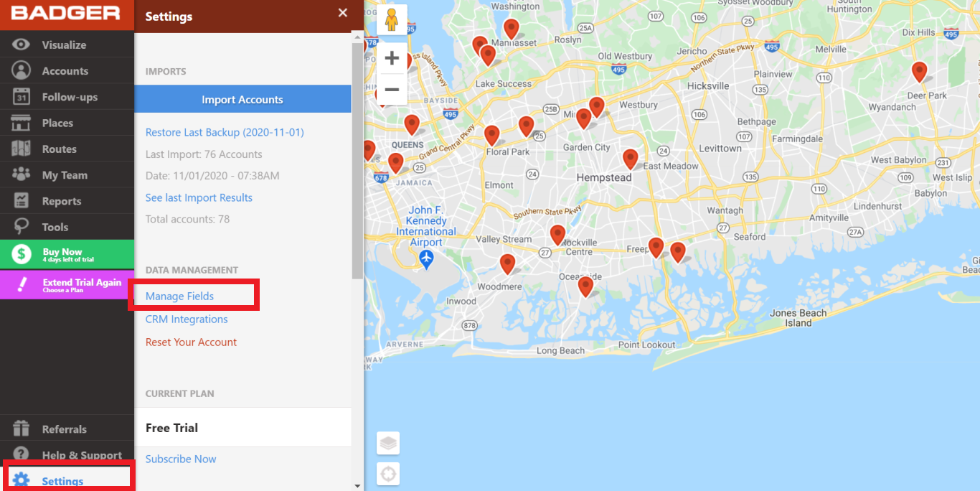
Task: Open Help & Support in the sidebar
Action: click(67, 454)
